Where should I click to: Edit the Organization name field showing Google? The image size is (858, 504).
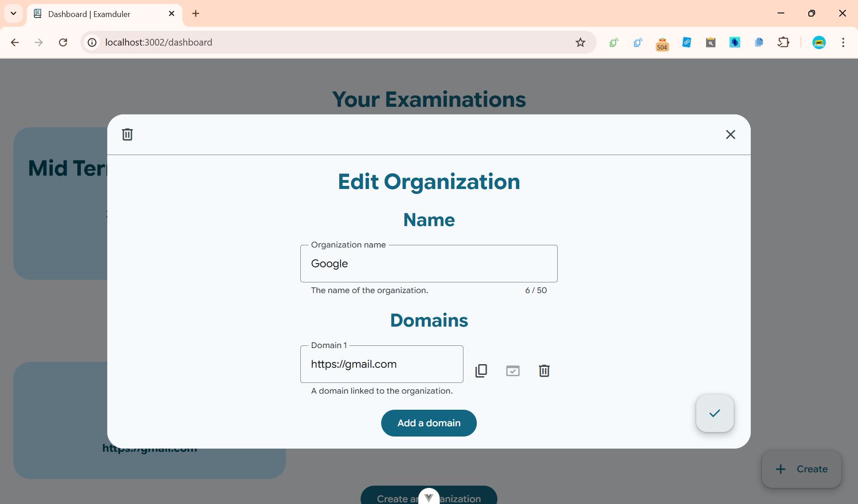(428, 264)
